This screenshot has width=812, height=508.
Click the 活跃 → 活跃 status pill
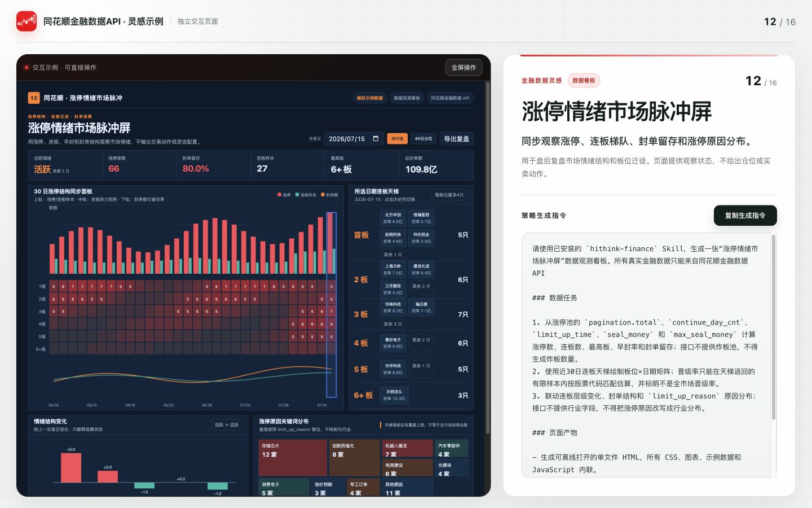click(227, 424)
